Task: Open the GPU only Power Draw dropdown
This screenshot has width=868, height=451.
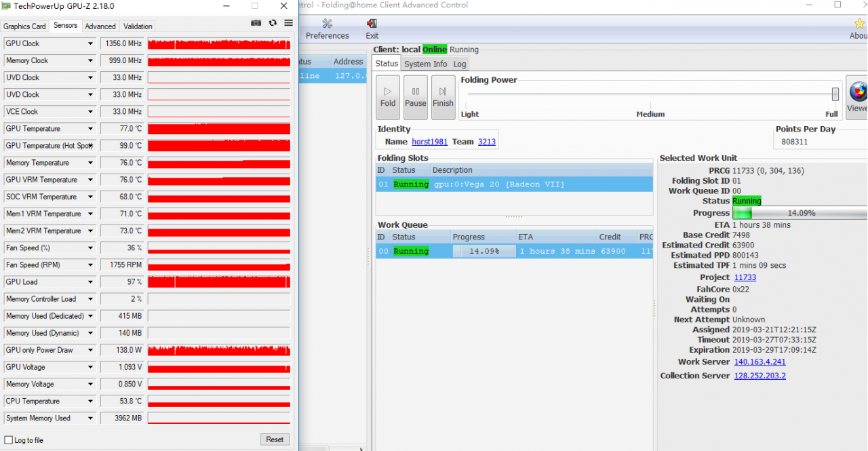Action: tap(90, 350)
